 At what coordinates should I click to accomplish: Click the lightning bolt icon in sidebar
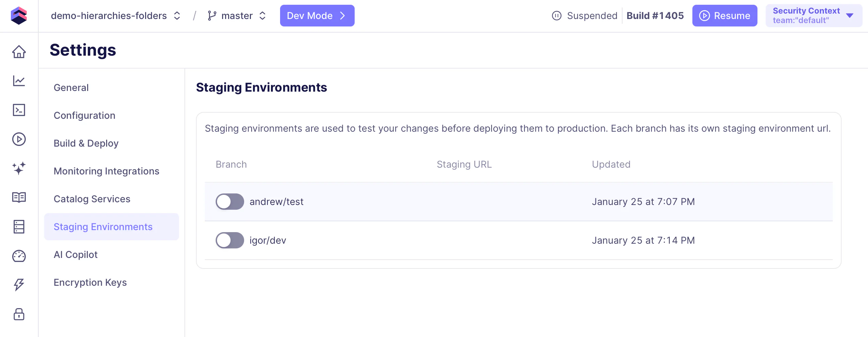(x=19, y=285)
